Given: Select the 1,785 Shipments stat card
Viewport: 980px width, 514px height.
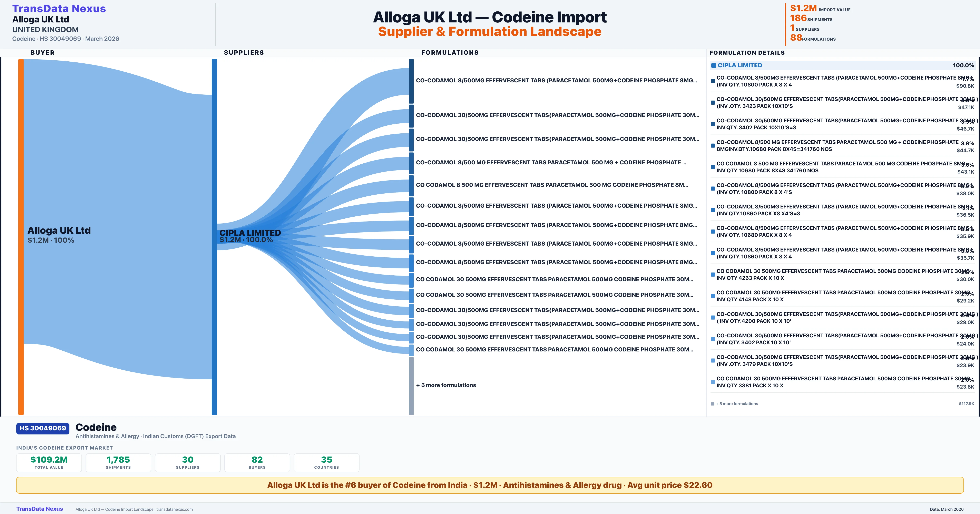Looking at the screenshot, I should tap(118, 462).
